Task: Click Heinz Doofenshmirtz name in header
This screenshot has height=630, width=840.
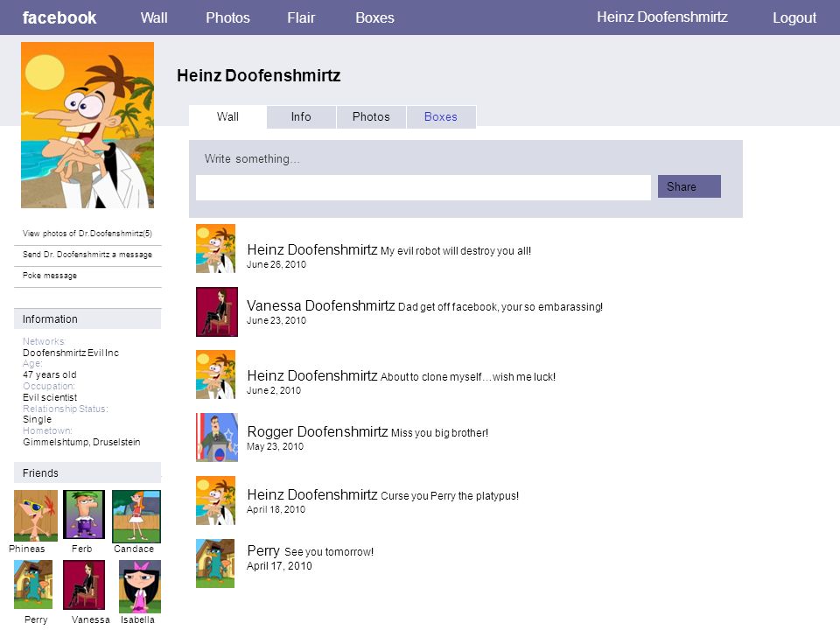Action: pyautogui.click(x=662, y=17)
